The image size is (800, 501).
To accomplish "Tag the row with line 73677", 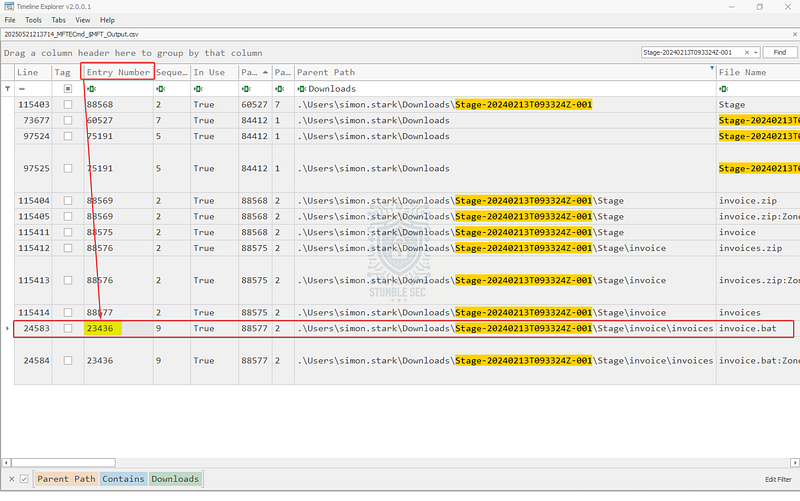I will [x=68, y=120].
